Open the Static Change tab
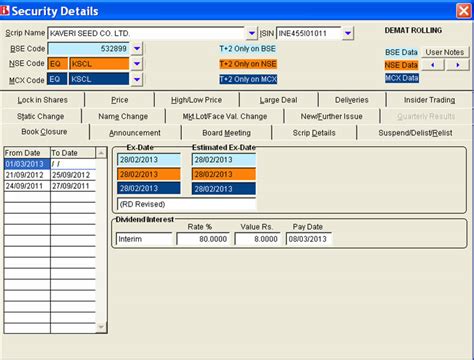Viewport: 474px width, 360px height. 41,116
